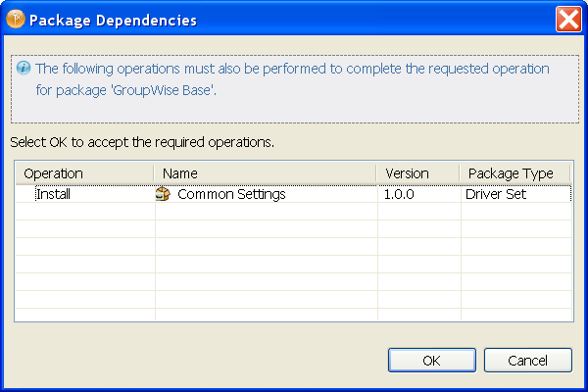The width and height of the screenshot is (588, 392).
Task: Click the Driver Set package type cell
Action: click(496, 194)
